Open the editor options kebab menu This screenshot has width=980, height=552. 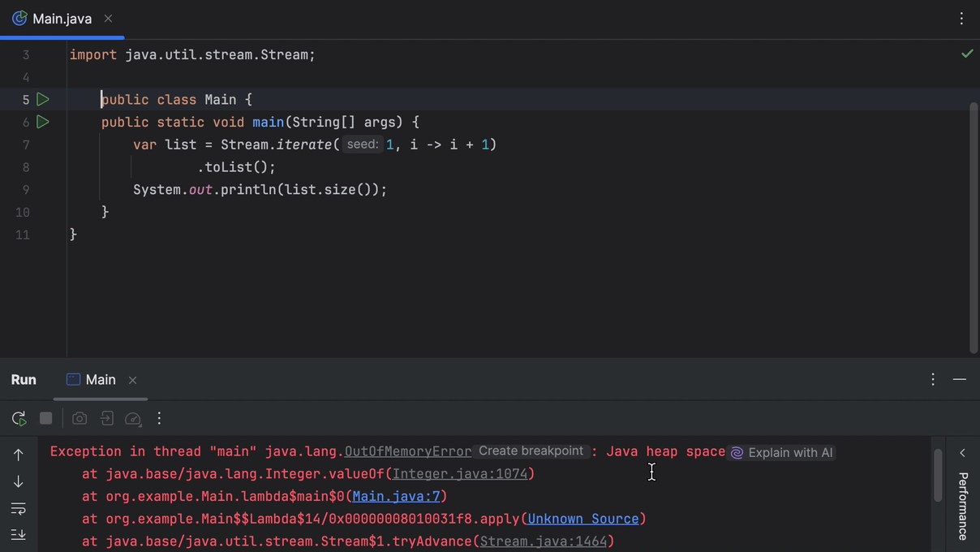pyautogui.click(x=961, y=18)
